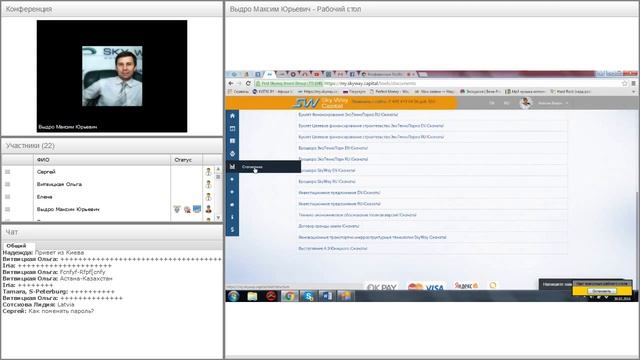Click Елена's participant avatar icon
640x360 pixels.
(x=209, y=197)
